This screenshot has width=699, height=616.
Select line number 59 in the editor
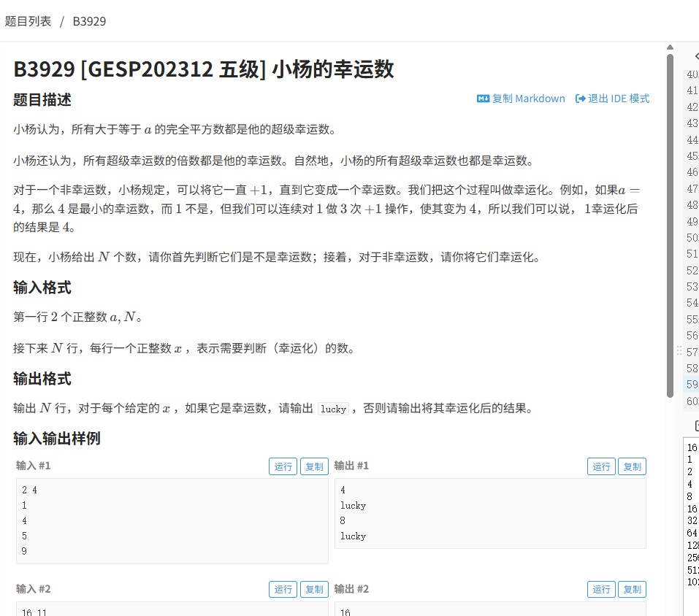click(692, 385)
